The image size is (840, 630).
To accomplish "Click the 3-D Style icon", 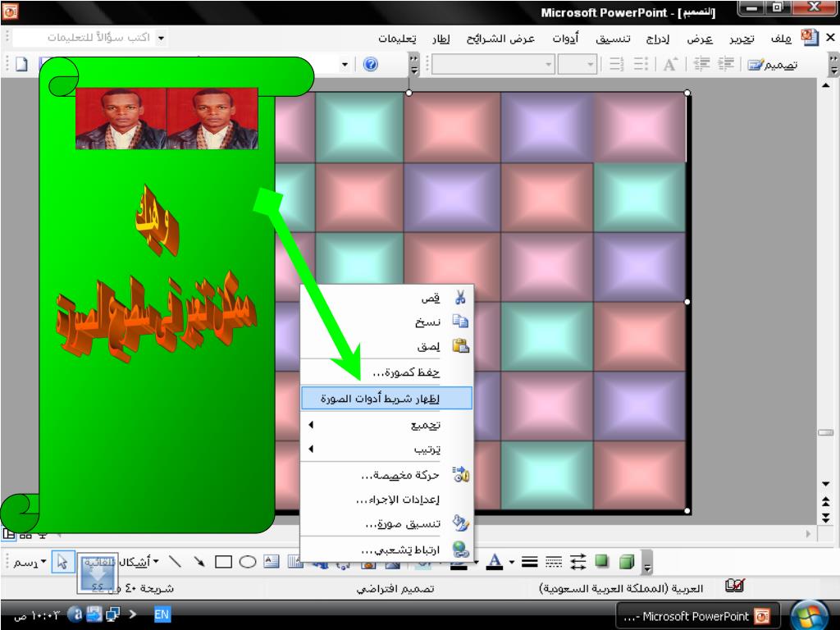I will [x=626, y=561].
